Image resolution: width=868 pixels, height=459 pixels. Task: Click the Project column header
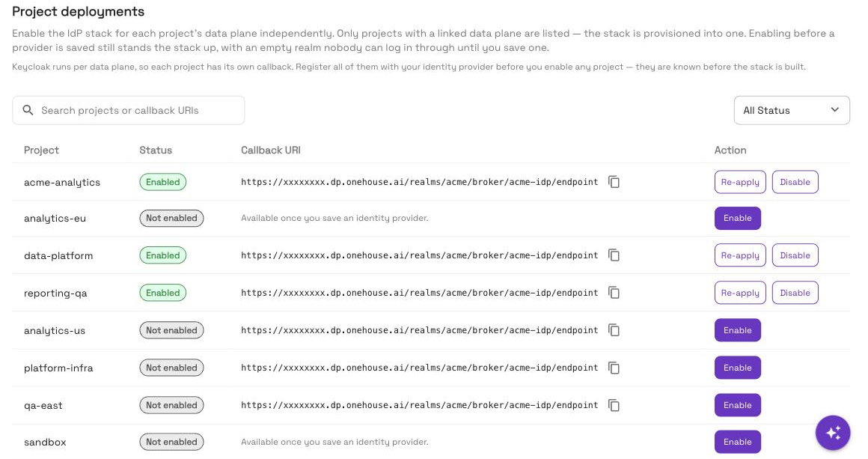pos(41,150)
